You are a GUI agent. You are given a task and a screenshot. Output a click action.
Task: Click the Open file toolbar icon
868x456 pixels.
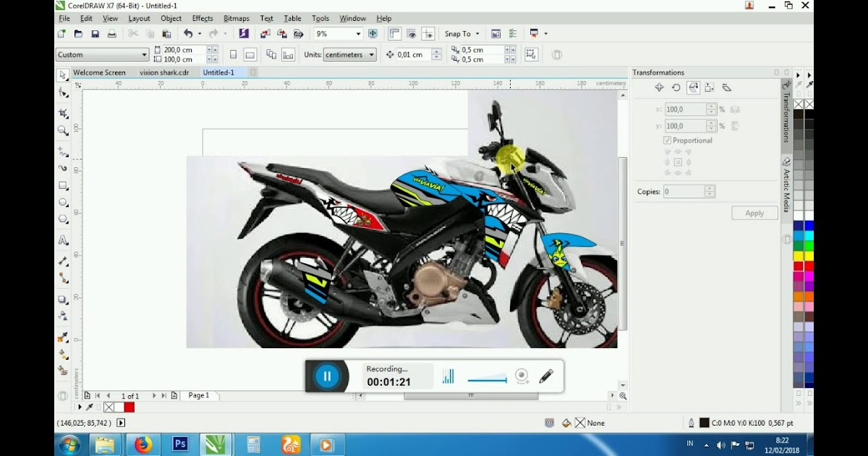[78, 33]
